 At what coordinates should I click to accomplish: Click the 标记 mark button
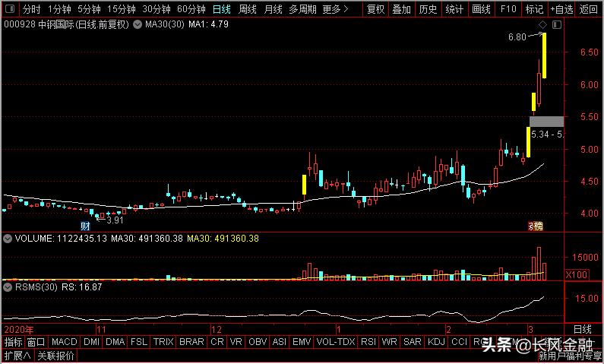[534, 9]
